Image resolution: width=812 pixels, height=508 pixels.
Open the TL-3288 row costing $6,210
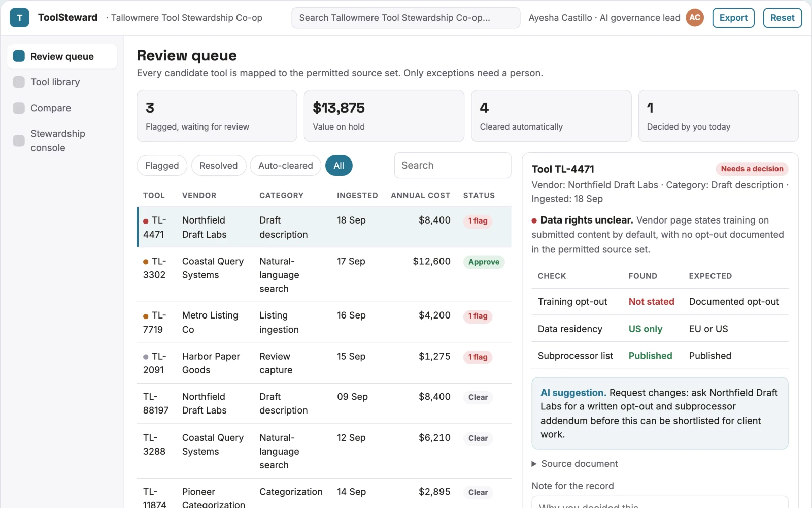click(x=324, y=451)
